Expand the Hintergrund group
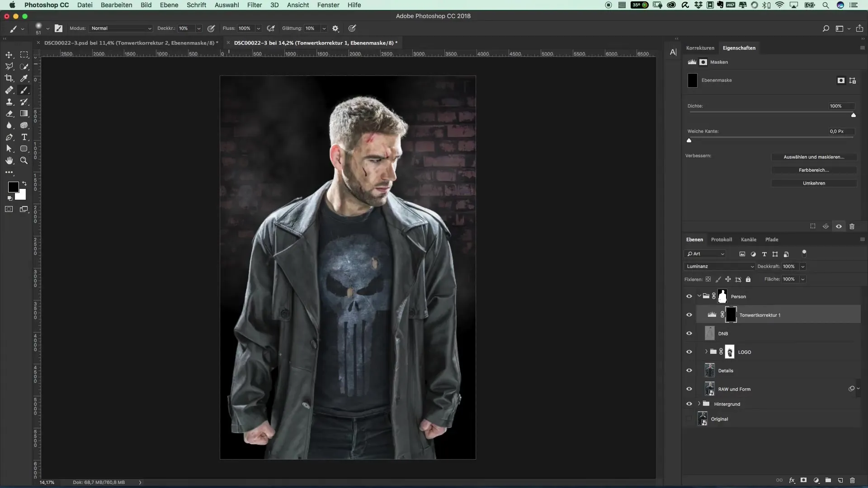Screen dimensions: 868x488 click(699, 404)
